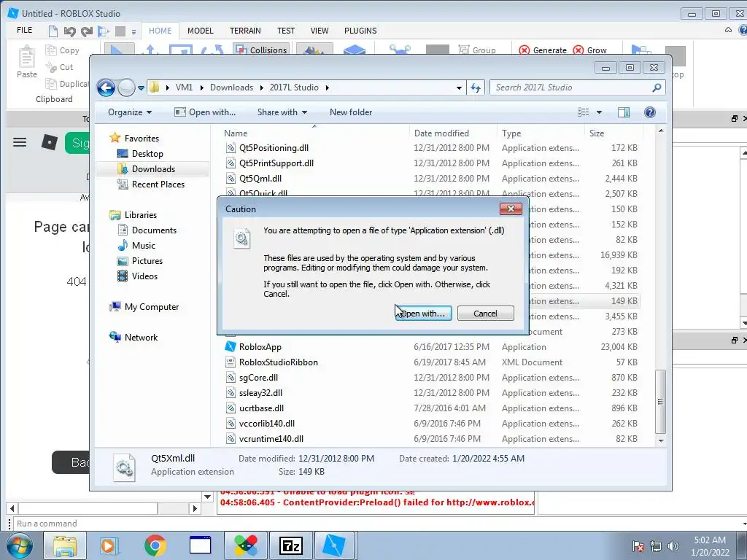Go back with the Explorer back arrow
This screenshot has height=560, width=747.
tap(106, 87)
